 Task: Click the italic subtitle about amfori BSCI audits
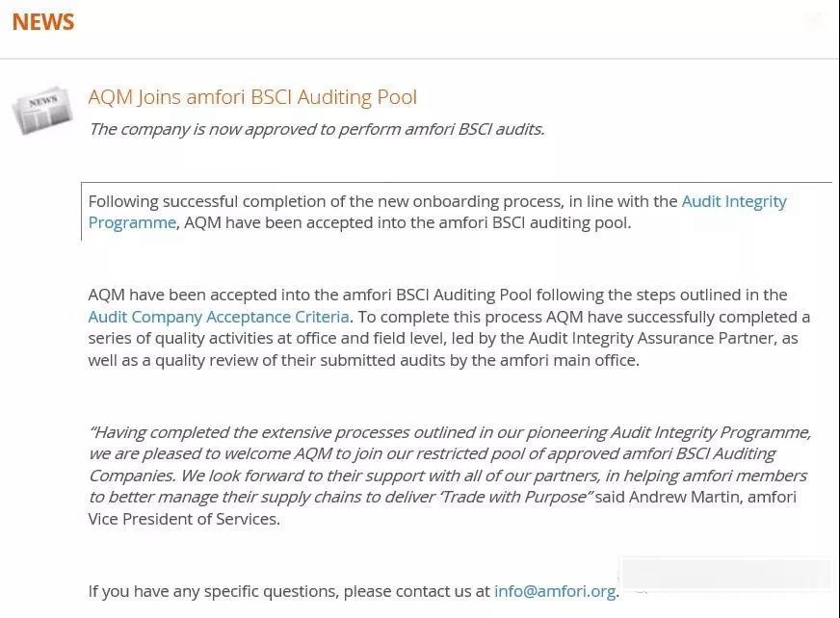point(317,129)
